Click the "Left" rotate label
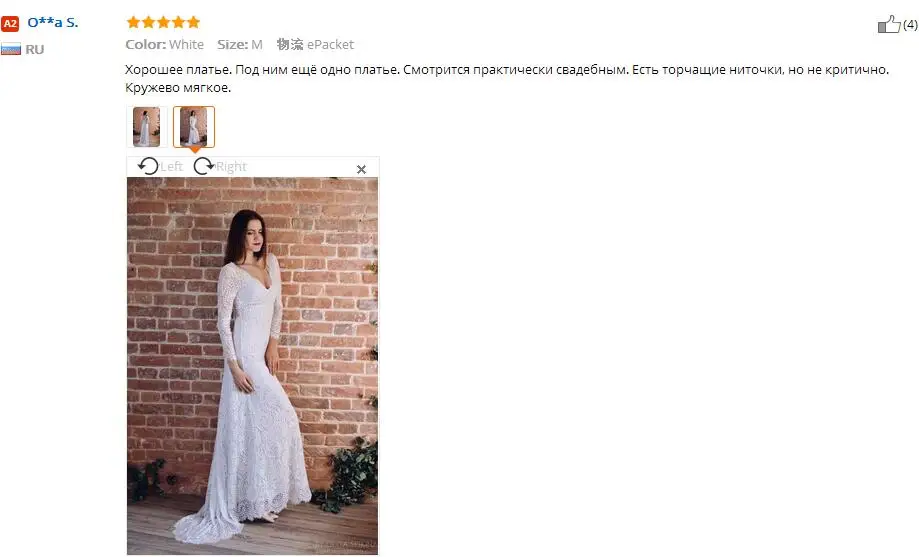 click(x=171, y=167)
